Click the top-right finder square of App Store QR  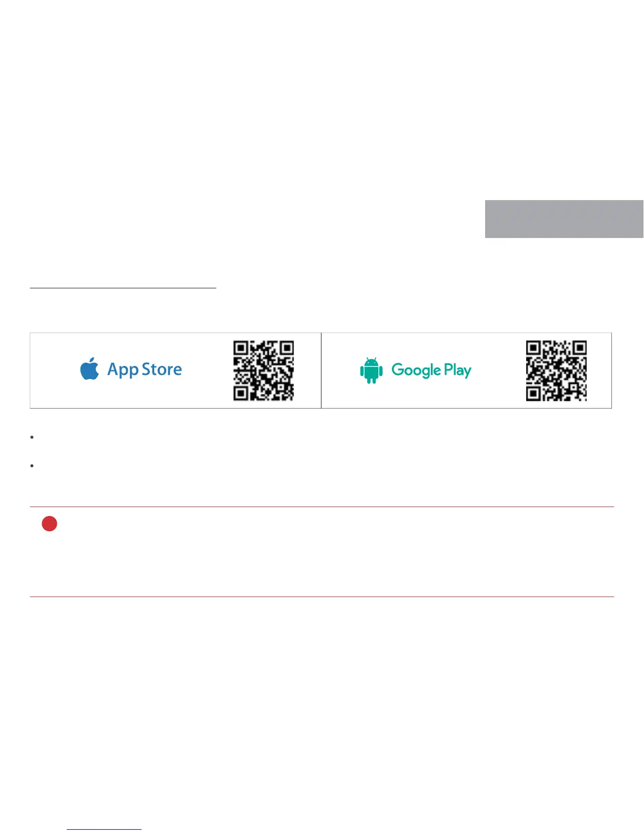[287, 349]
